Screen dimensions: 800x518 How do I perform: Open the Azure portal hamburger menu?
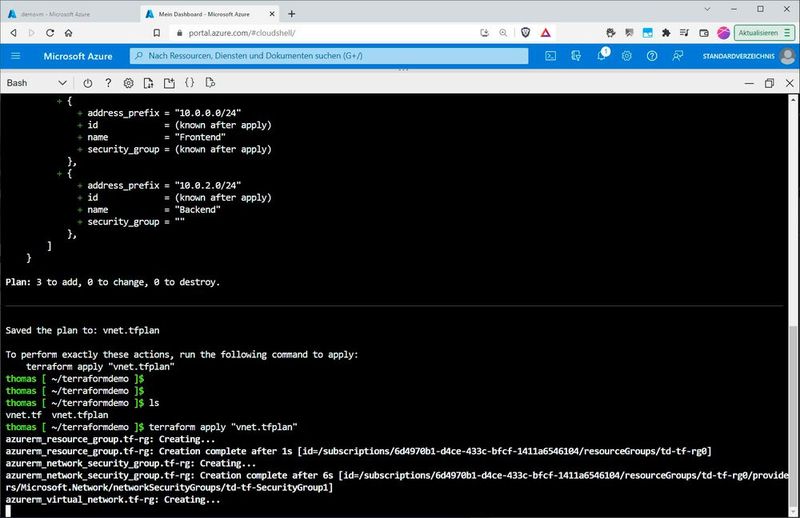point(15,56)
